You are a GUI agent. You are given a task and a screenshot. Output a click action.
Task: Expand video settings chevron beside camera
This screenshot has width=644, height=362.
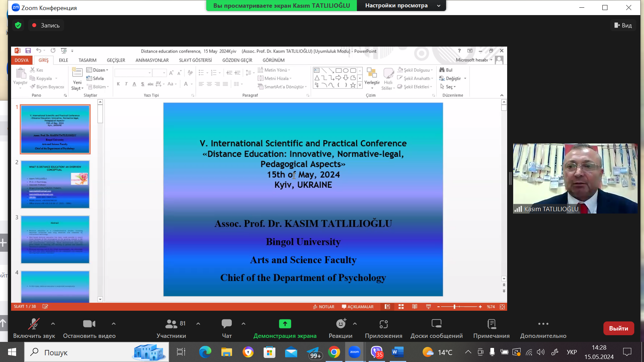click(114, 324)
